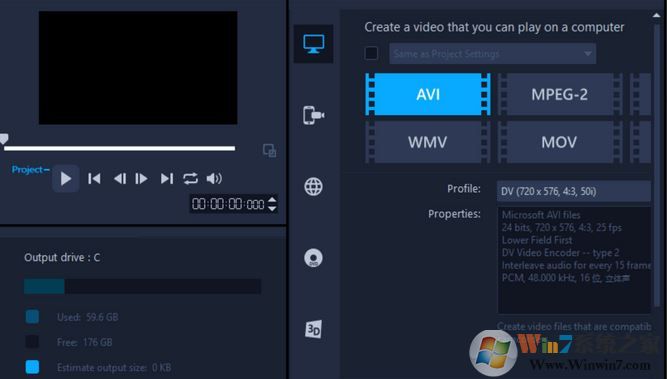Screen dimensions: 667x379
Task: Select the Computer output category icon
Action: click(314, 44)
